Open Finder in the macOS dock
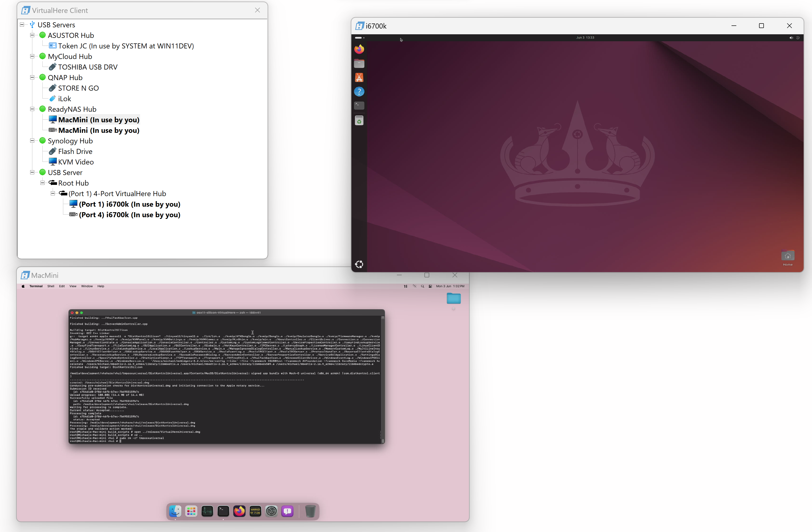 (175, 511)
